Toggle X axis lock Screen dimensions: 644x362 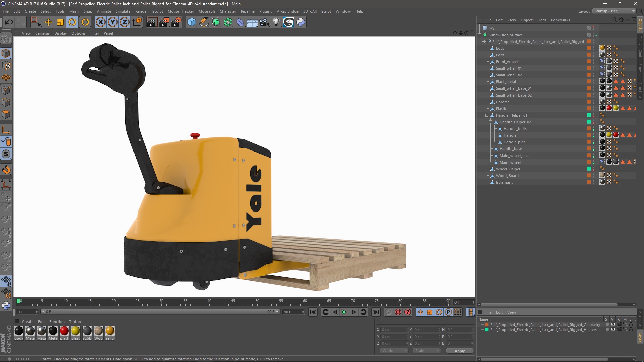pos(100,22)
